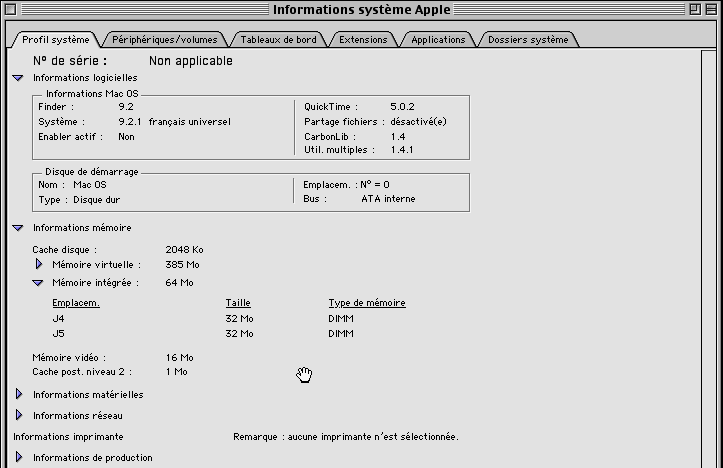Select the J4 memory slot row
The image size is (723, 468).
click(203, 319)
